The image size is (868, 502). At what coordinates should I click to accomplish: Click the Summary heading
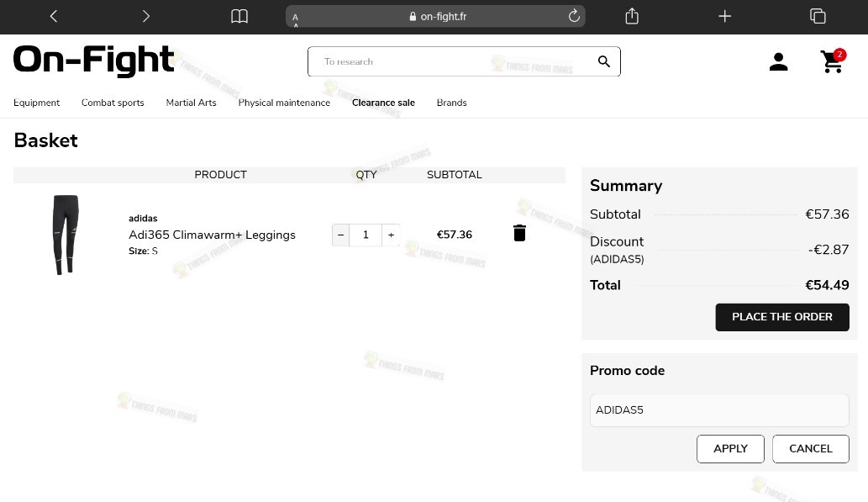click(626, 186)
